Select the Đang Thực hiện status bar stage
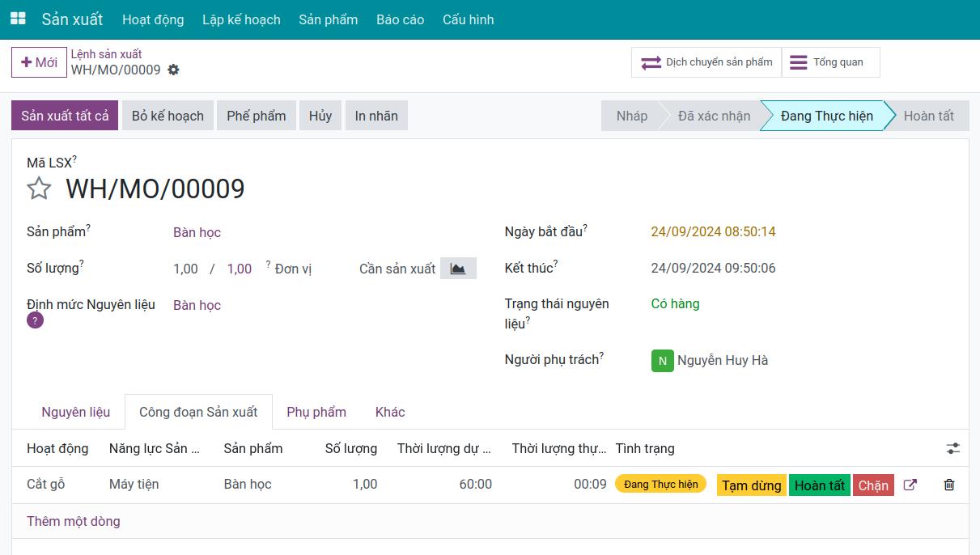 [826, 116]
